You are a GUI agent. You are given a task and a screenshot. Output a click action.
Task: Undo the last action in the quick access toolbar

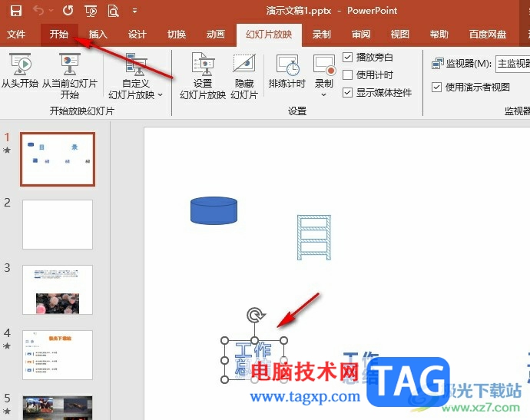click(x=38, y=11)
